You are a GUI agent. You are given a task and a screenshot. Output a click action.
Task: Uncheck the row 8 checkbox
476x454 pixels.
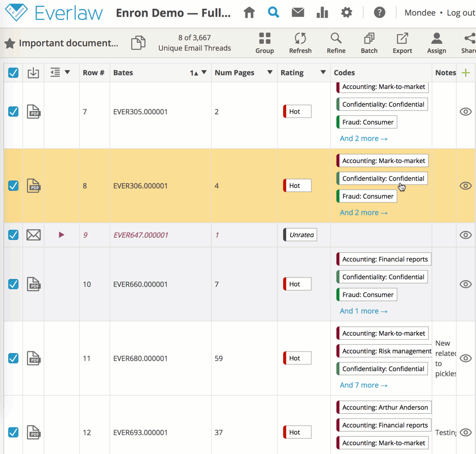[13, 186]
